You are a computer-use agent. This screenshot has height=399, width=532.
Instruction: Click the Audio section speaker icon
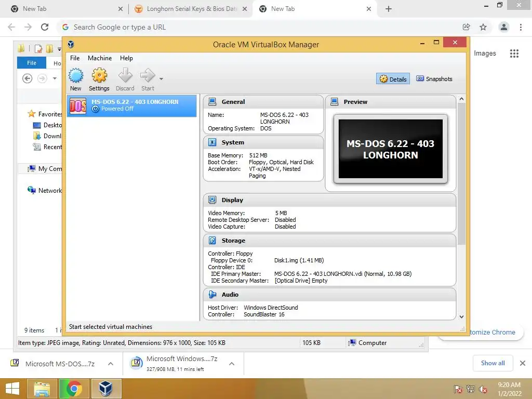tap(212, 294)
